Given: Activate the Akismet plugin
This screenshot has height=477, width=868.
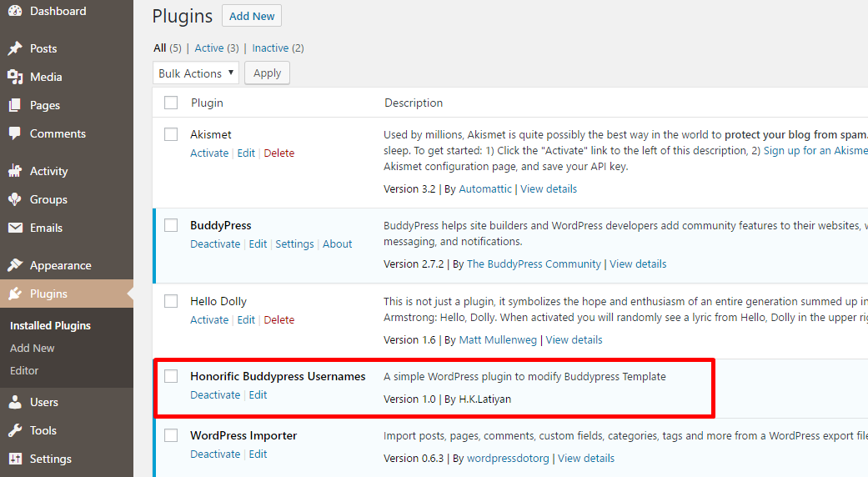Looking at the screenshot, I should pos(209,153).
